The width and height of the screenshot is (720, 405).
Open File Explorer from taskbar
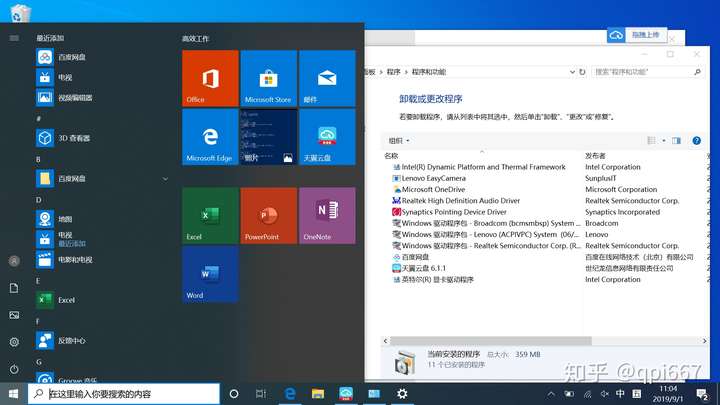(x=318, y=394)
